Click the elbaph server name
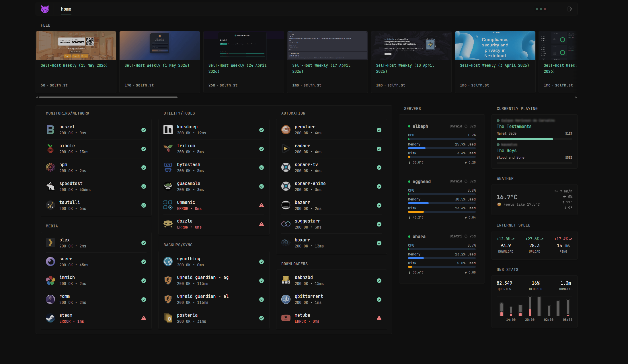Image resolution: width=628 pixels, height=364 pixels. coord(420,126)
